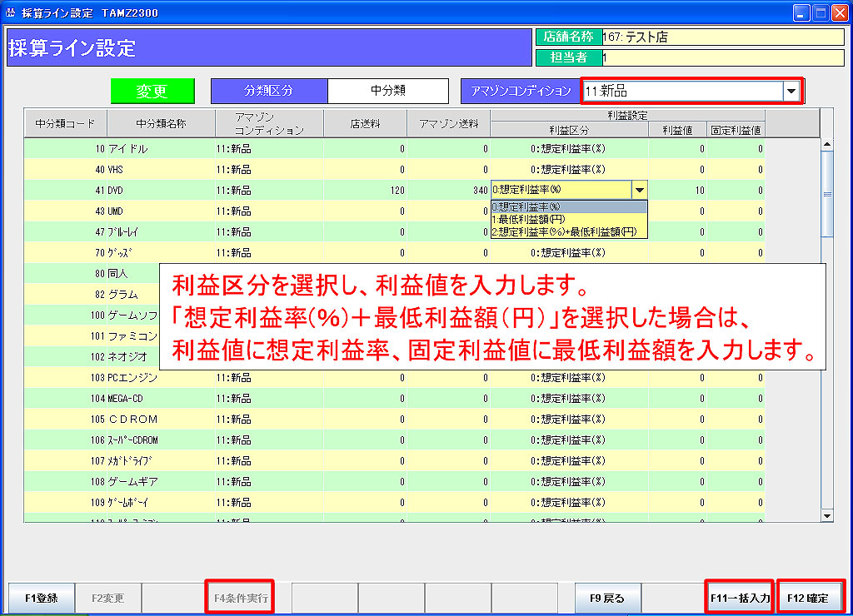The height and width of the screenshot is (616, 853).
Task: Click the F9 戻る button
Action: coord(607,598)
